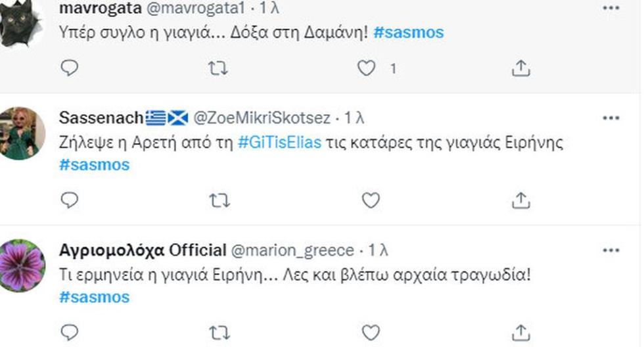Retweet Αγριομολόχα Official's tweet
644x347 pixels.
(x=218, y=332)
